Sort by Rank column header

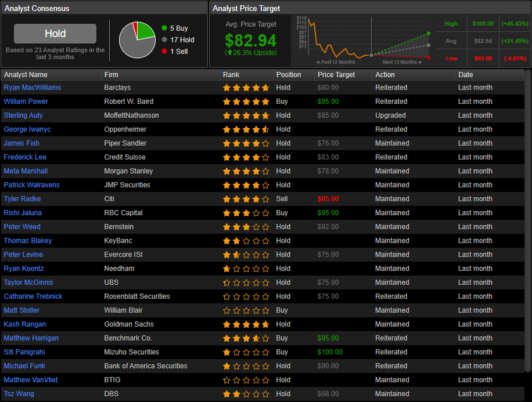[x=231, y=75]
